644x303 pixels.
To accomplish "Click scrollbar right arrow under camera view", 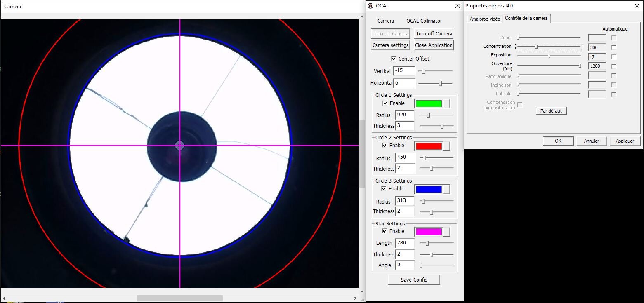I will click(x=355, y=298).
